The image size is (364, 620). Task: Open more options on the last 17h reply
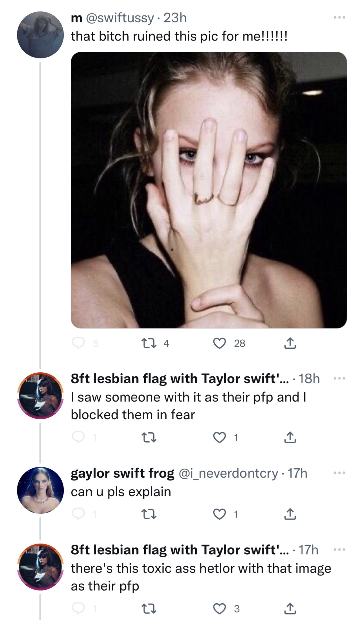(x=339, y=549)
